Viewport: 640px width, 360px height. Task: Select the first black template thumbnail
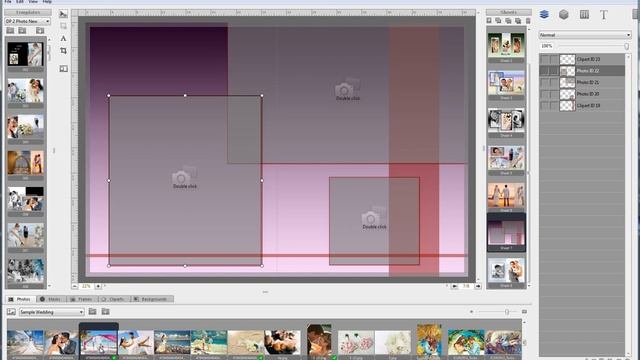(25, 54)
